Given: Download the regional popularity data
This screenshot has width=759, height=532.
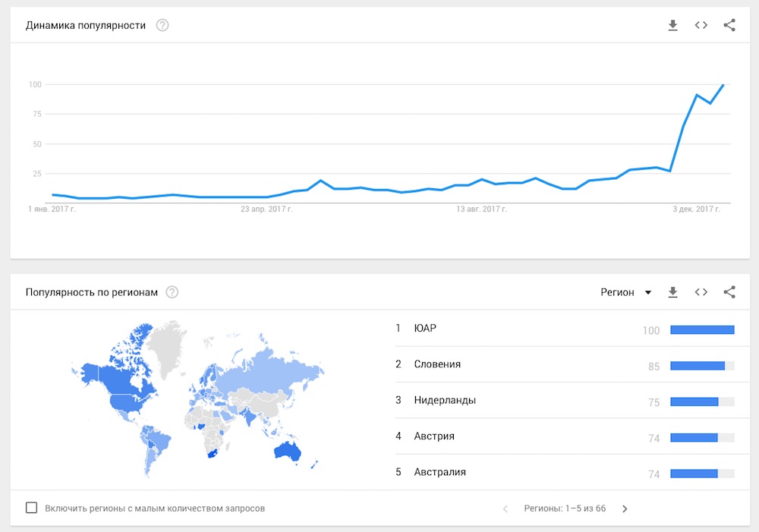Looking at the screenshot, I should 672,292.
